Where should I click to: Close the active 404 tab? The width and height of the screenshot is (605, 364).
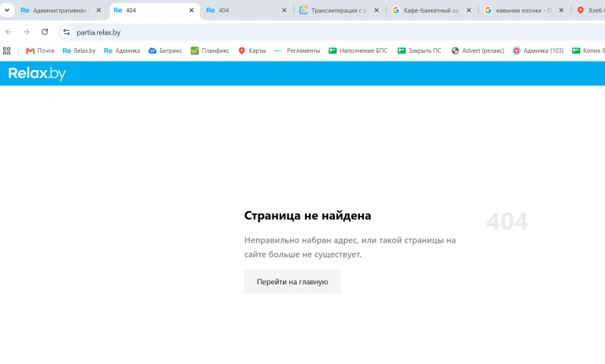[191, 10]
